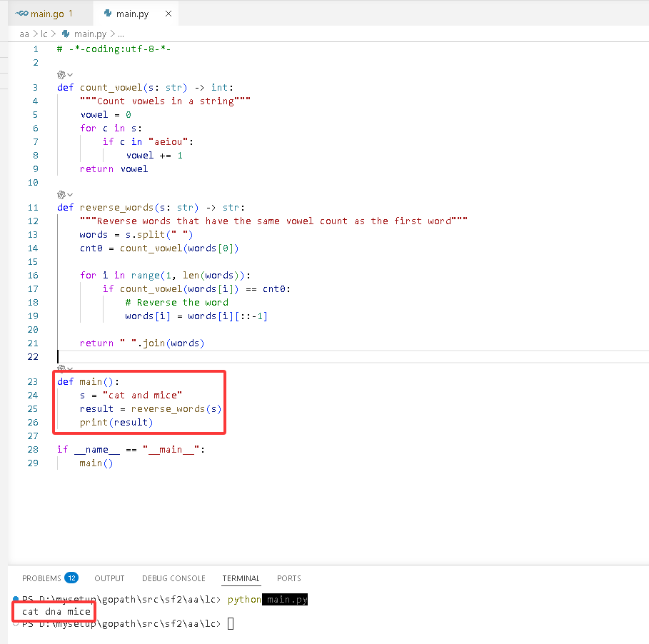The height and width of the screenshot is (644, 649).
Task: Click the problems count badge 12
Action: click(x=71, y=578)
